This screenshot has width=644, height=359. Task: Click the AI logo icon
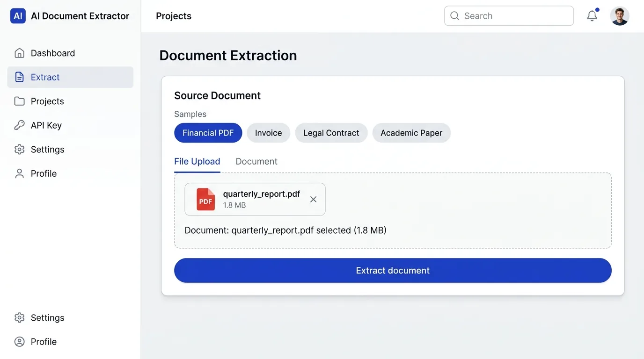click(x=18, y=16)
